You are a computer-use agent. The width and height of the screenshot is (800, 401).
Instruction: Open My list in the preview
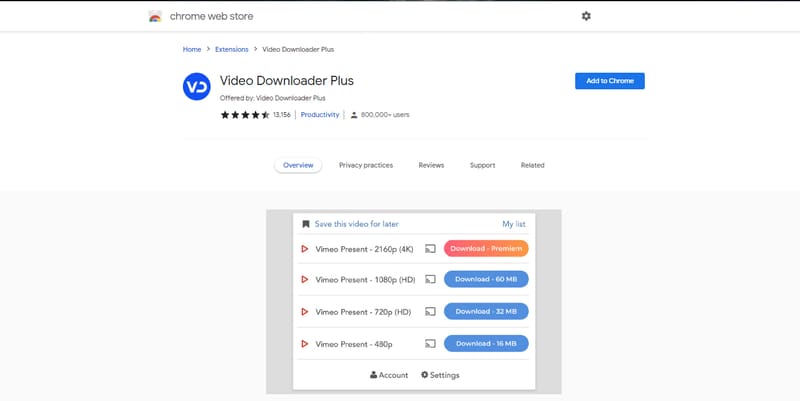pos(514,224)
